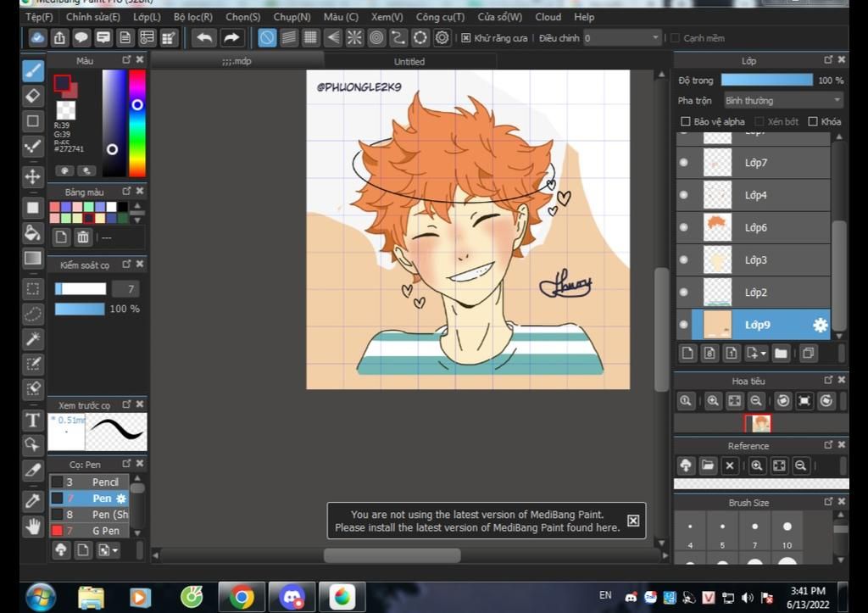Screen dimensions: 868x613
Task: Open the add-layer dropdown arrow
Action: coord(764,354)
